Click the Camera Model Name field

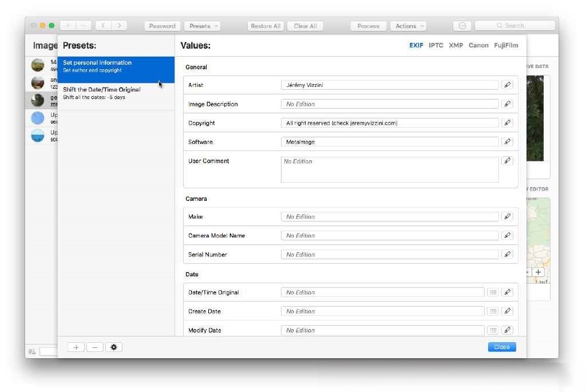click(389, 235)
